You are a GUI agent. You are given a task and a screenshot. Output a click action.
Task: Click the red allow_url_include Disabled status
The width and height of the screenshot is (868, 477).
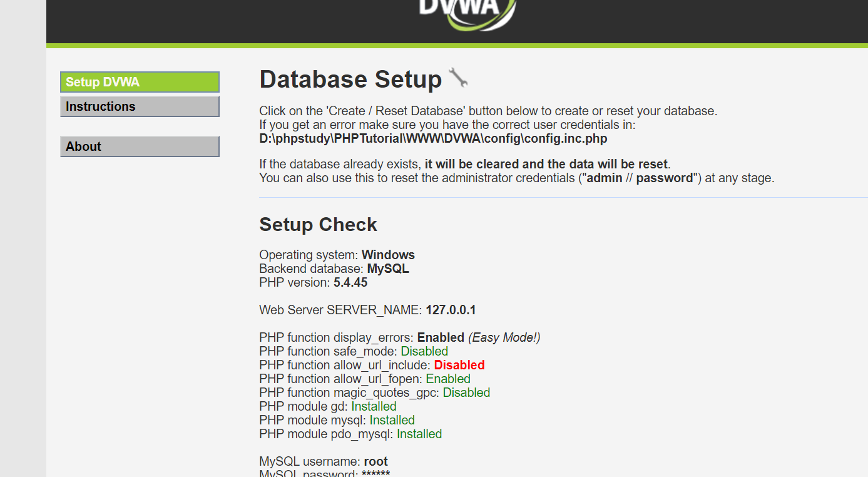[x=459, y=365]
